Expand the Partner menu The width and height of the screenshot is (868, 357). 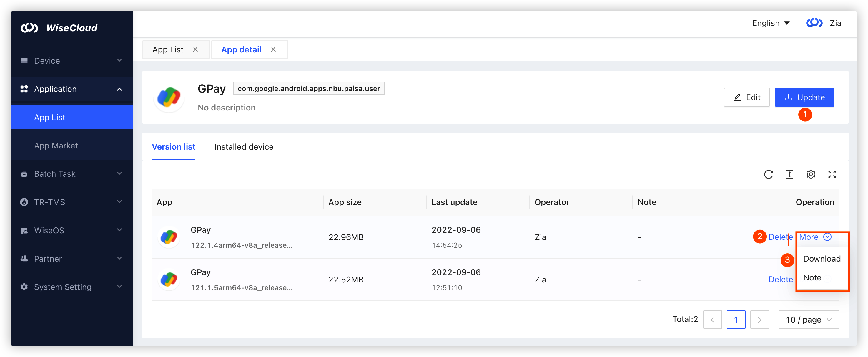click(x=119, y=258)
